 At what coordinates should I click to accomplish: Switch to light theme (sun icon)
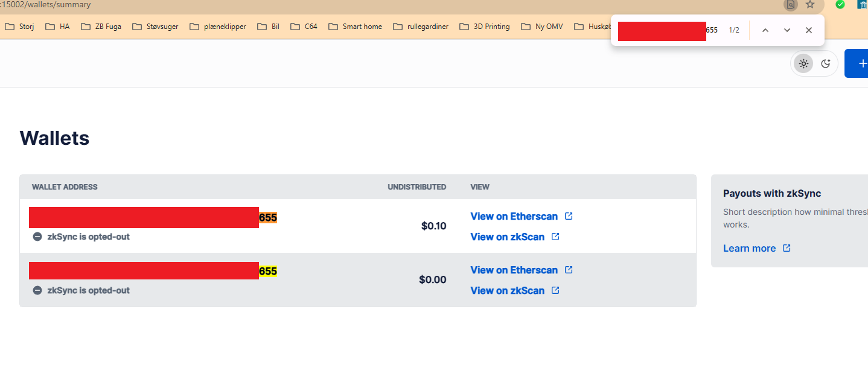pos(803,63)
